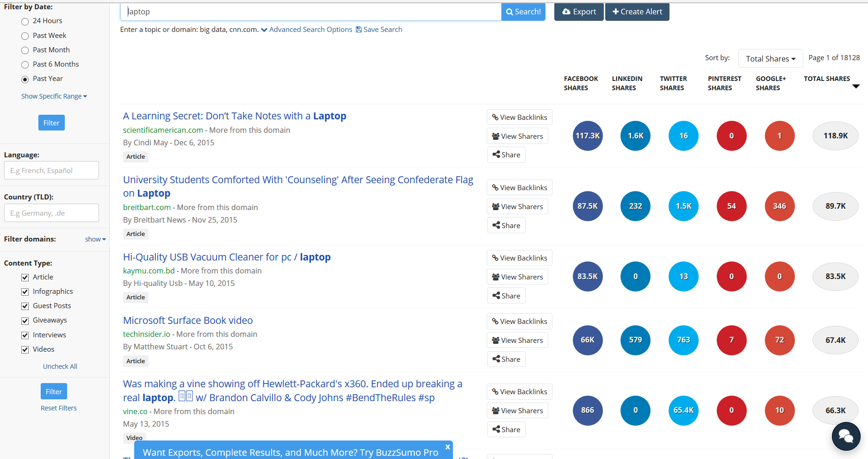Close the BuzzSumo Pro promotion banner

click(447, 447)
